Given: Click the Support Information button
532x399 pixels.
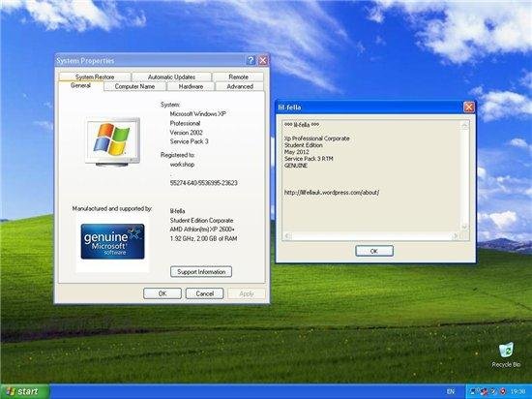Looking at the screenshot, I should pyautogui.click(x=201, y=272).
